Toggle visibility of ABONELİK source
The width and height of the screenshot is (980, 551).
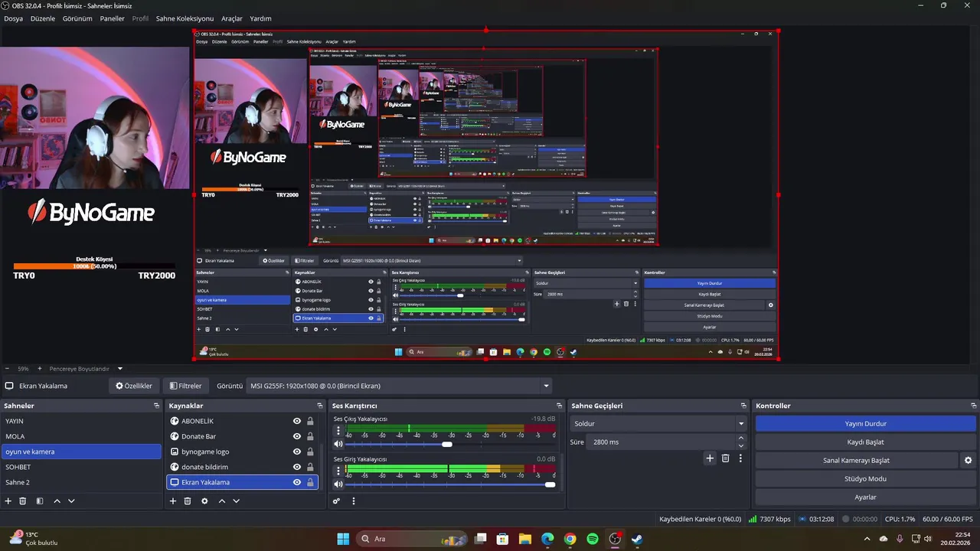pos(297,421)
